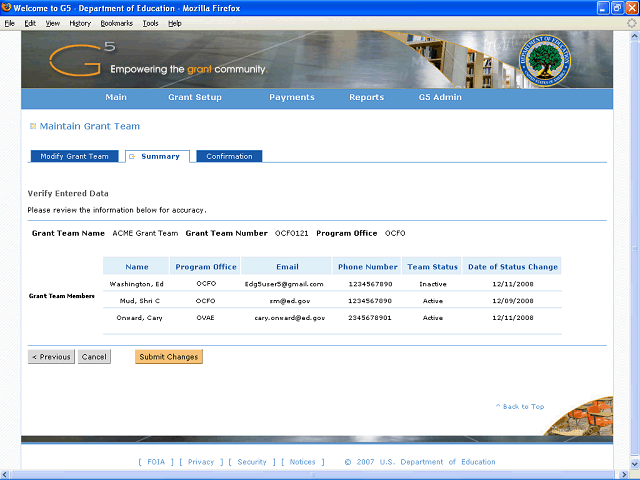
Task: Click the Cancel button
Action: (94, 357)
